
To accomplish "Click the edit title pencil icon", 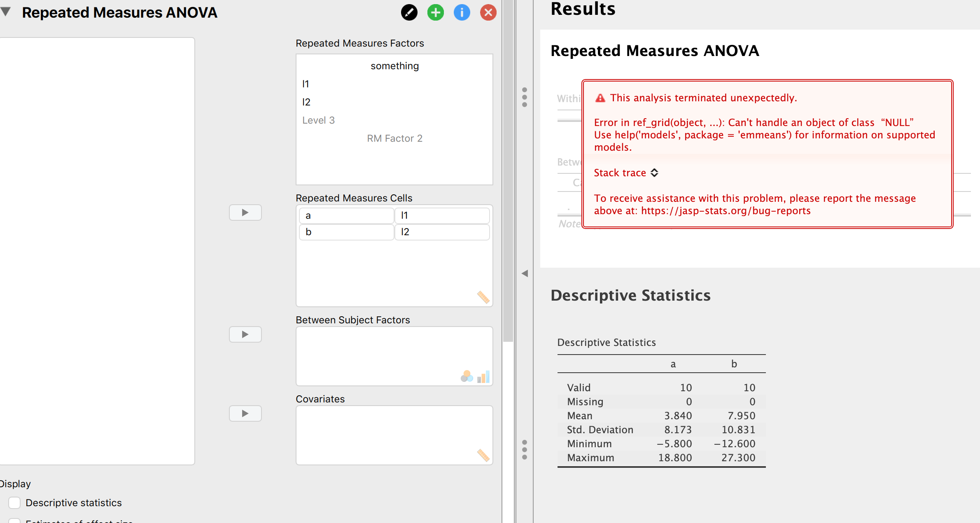I will (x=409, y=12).
